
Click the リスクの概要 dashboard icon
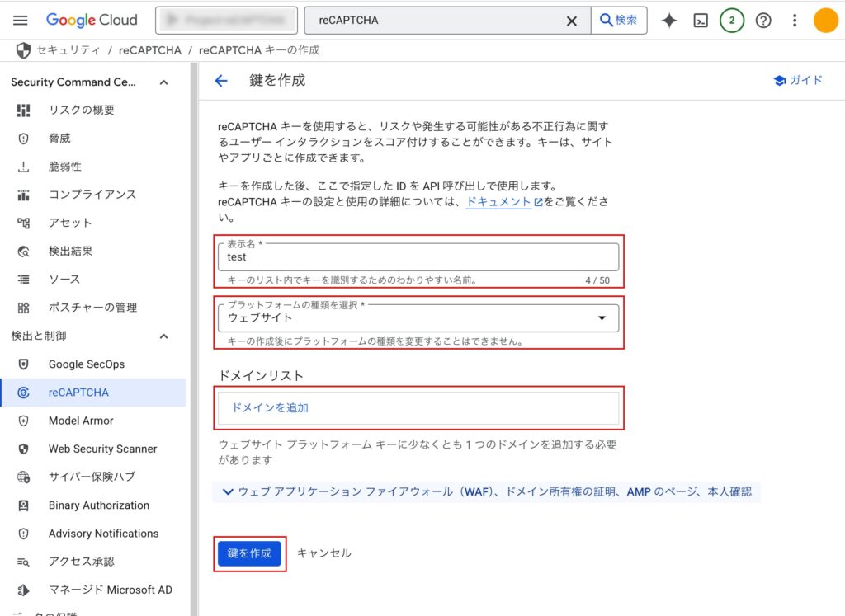point(23,111)
